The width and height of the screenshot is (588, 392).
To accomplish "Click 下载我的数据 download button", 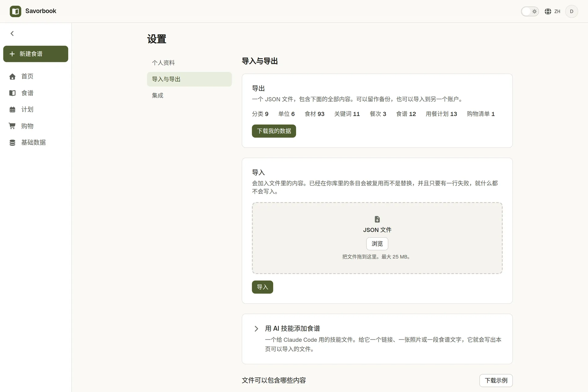I will [274, 131].
